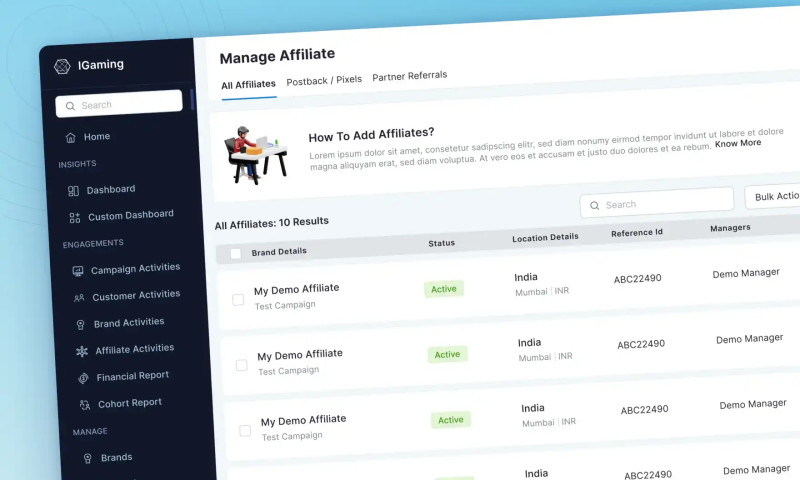Toggle the select-all checkbox in table header
Viewport: 800px width, 480px height.
(x=236, y=253)
